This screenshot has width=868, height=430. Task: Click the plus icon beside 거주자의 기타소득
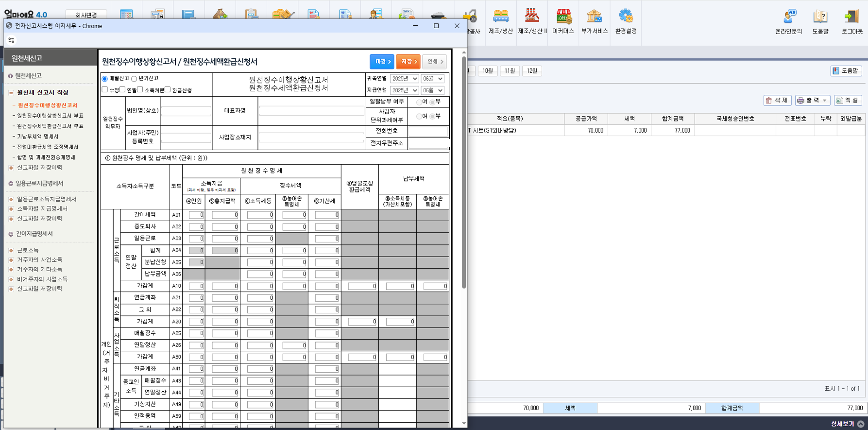point(11,270)
